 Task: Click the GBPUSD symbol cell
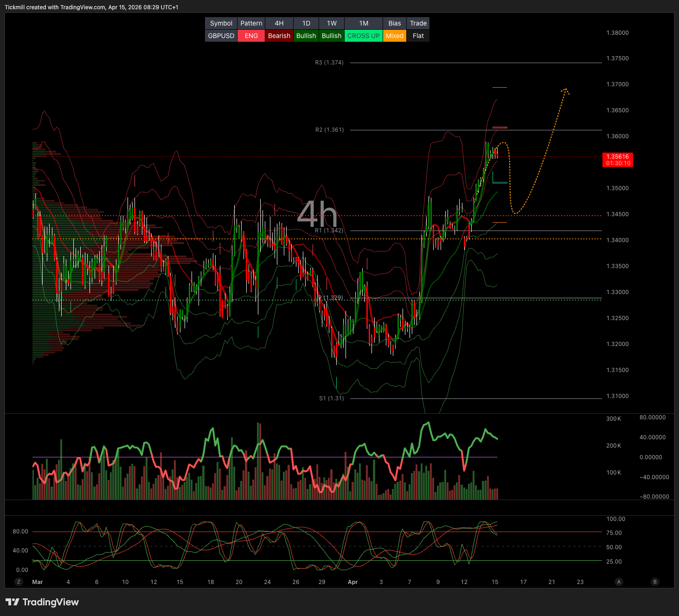(x=221, y=36)
